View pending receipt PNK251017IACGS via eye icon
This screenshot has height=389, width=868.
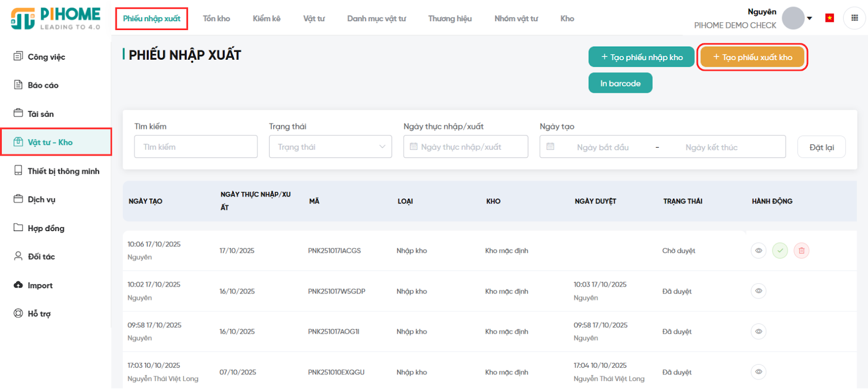(x=758, y=251)
